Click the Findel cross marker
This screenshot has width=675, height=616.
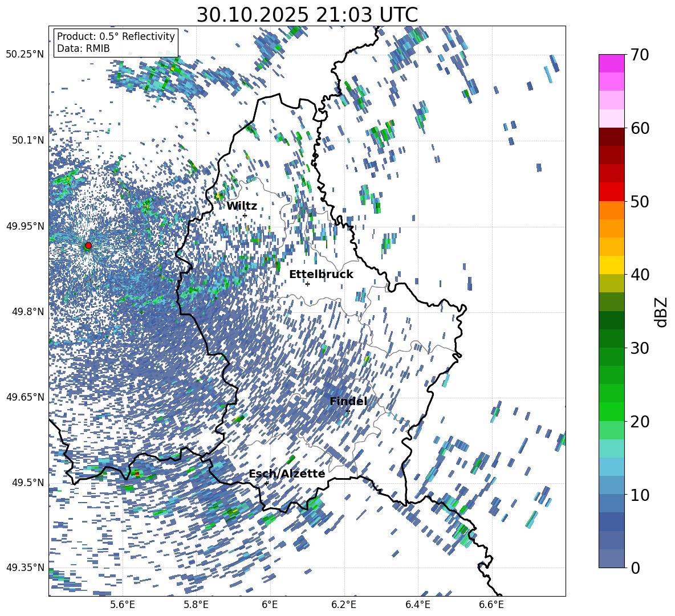point(348,411)
